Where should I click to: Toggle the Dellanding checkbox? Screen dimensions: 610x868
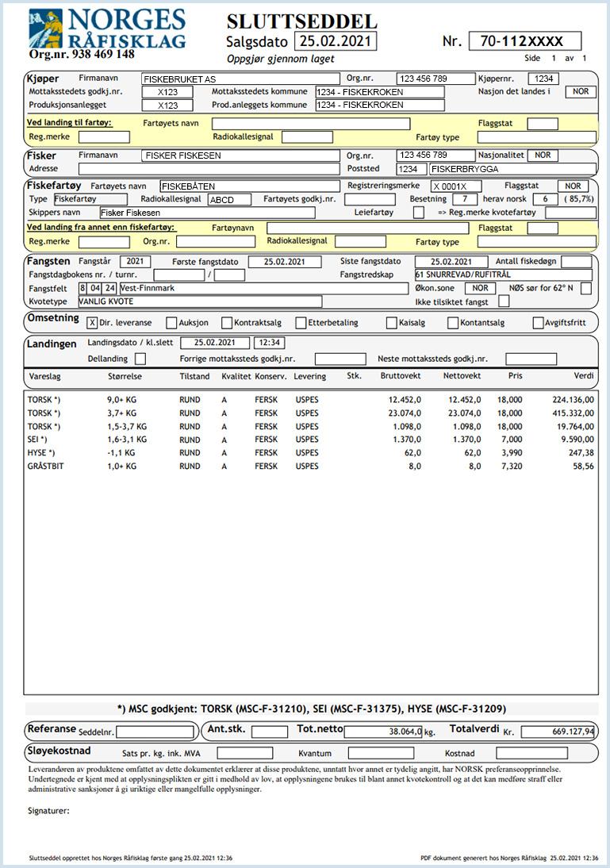pos(140,359)
